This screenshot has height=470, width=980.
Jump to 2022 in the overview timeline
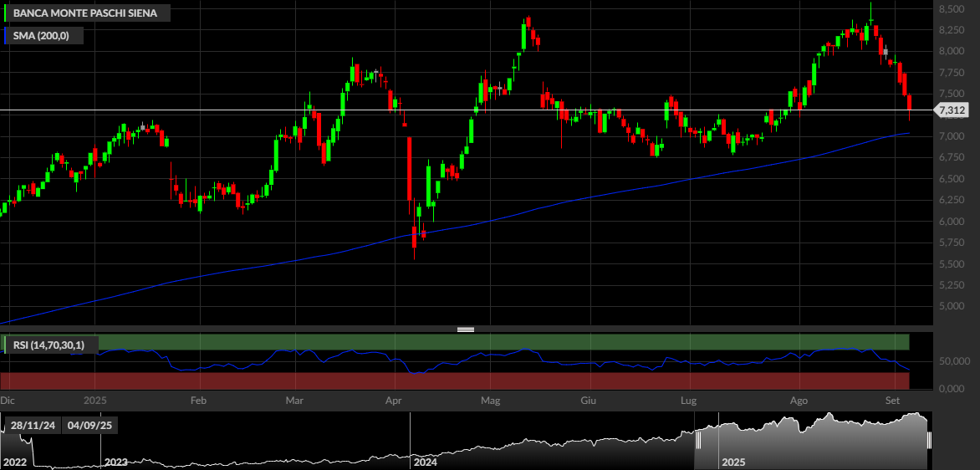13,462
